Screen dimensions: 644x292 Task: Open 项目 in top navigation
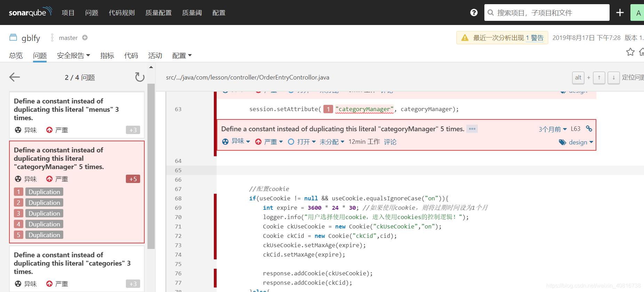[x=68, y=13]
